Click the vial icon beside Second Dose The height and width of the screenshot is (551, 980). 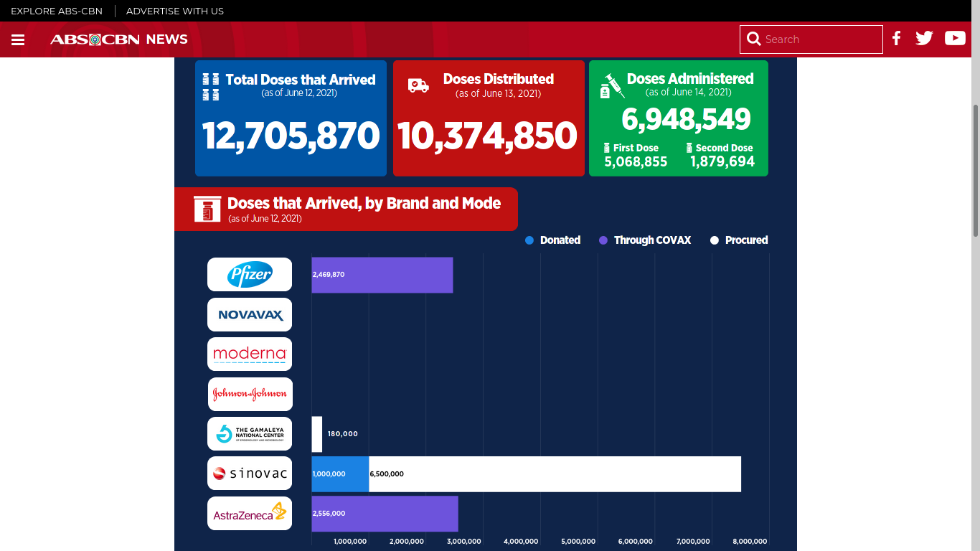[x=689, y=148]
